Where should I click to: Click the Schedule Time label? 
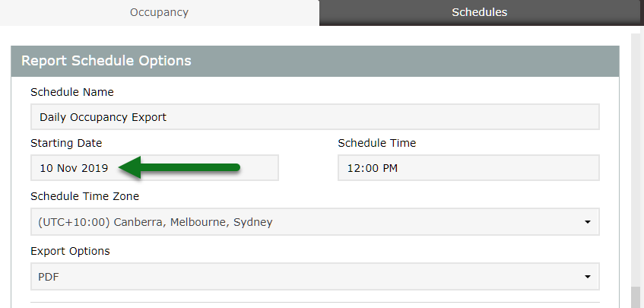point(376,143)
